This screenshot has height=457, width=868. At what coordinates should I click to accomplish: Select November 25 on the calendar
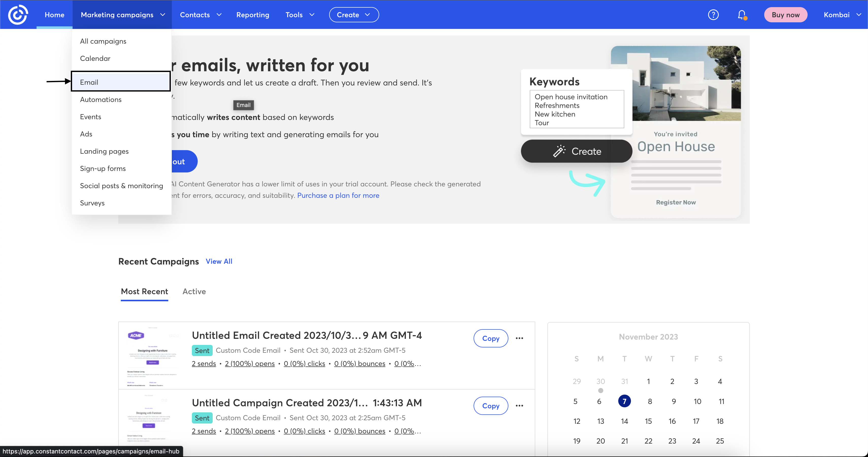pos(720,441)
